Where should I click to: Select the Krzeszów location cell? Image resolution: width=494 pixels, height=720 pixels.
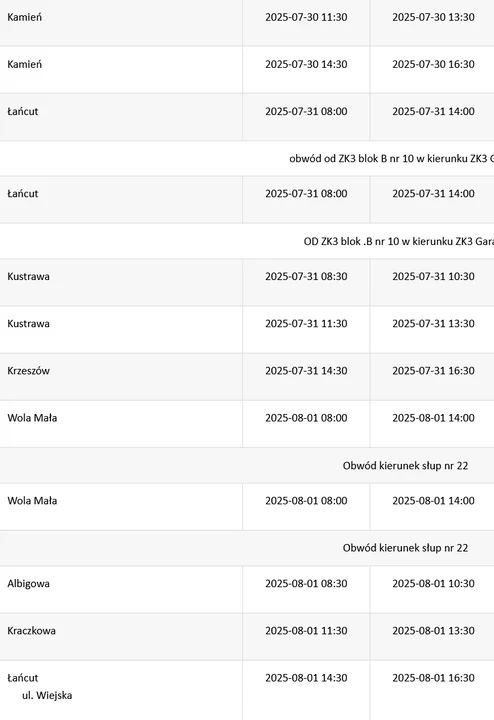click(x=121, y=377)
